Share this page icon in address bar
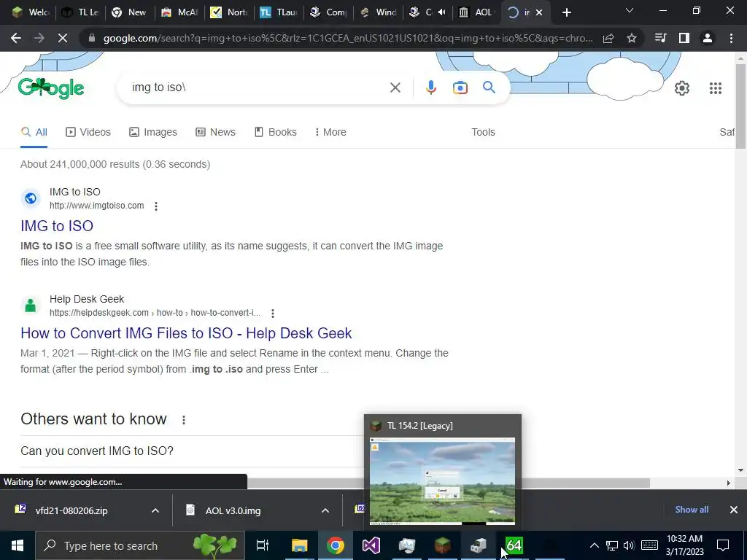The image size is (747, 560). point(608,38)
